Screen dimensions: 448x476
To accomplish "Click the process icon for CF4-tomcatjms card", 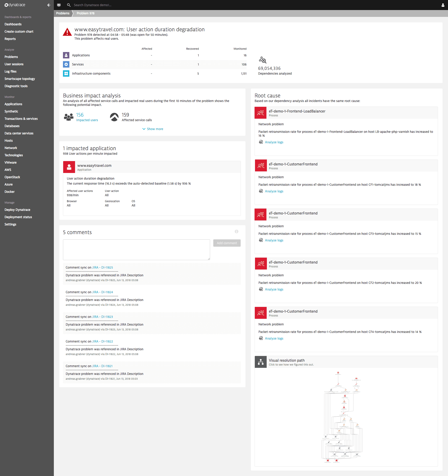I will 261,313.
